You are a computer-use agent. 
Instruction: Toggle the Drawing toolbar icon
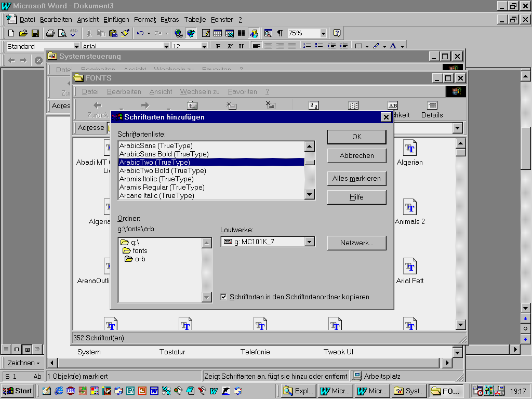[254, 33]
